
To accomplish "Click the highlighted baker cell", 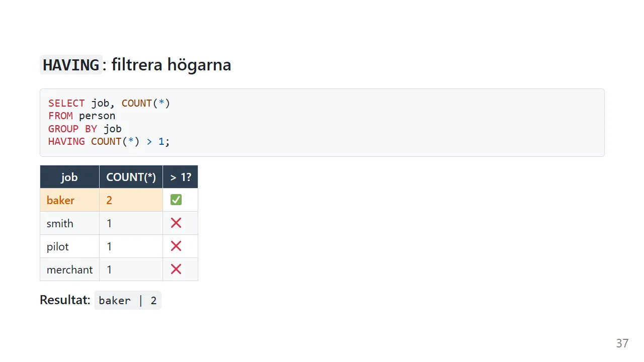I will point(69,200).
